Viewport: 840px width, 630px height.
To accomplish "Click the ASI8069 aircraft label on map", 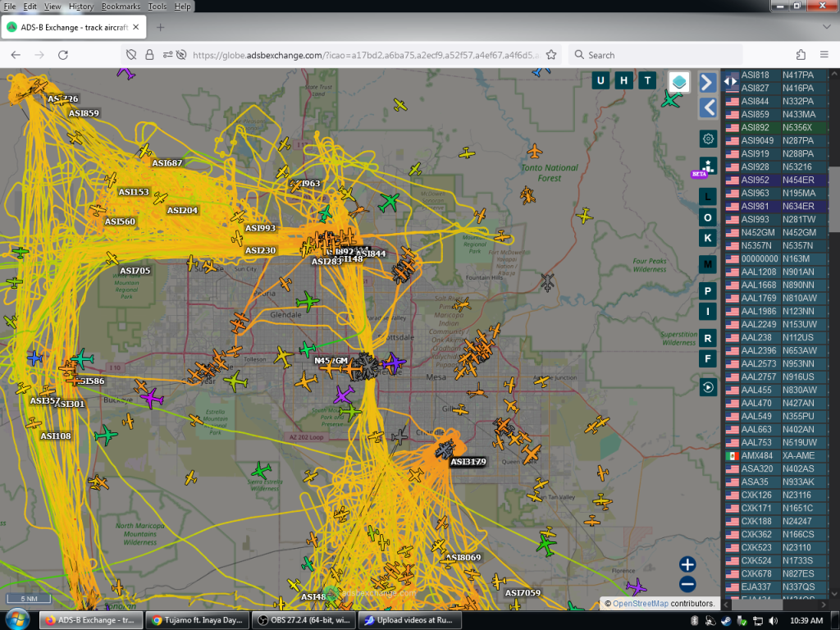I will [463, 557].
